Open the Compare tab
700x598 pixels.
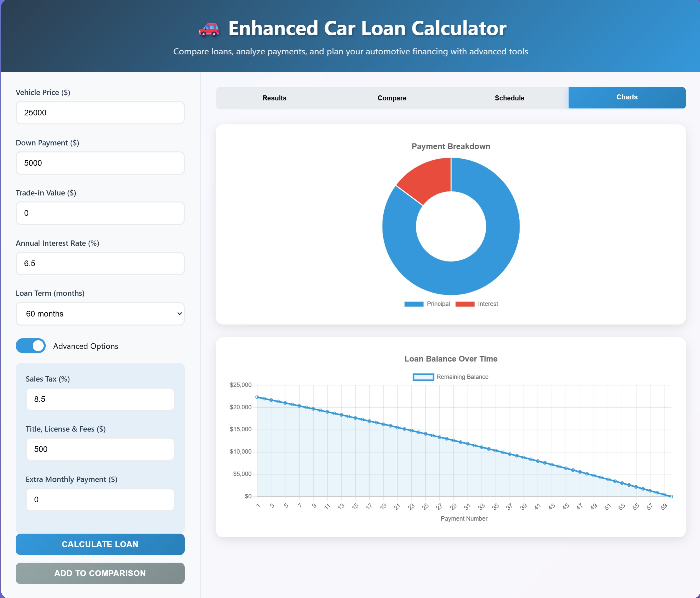[x=392, y=98]
